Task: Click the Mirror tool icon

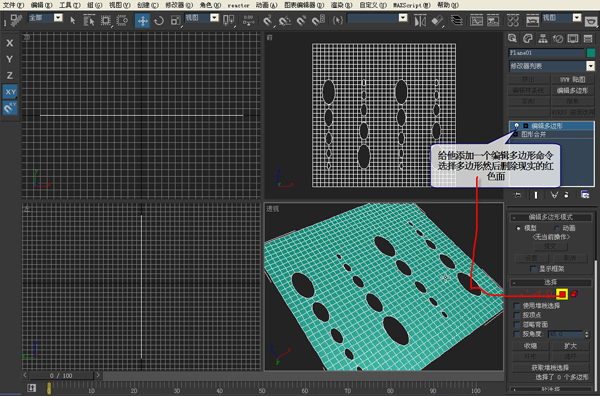Action: click(x=420, y=20)
